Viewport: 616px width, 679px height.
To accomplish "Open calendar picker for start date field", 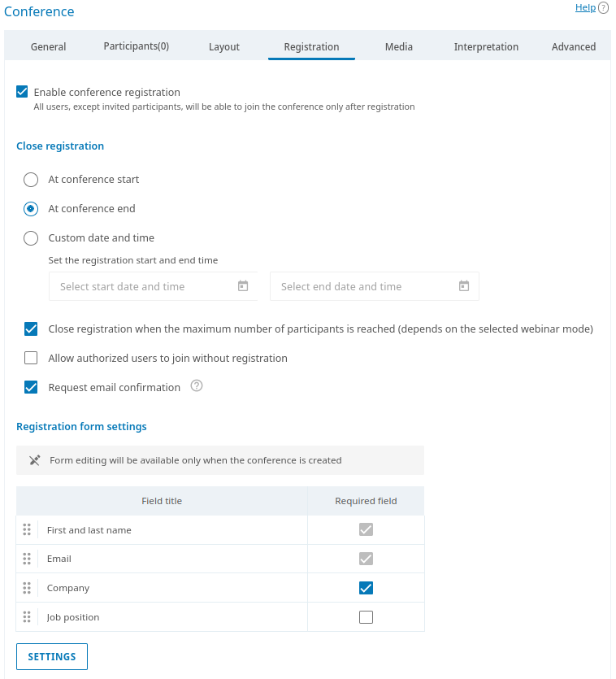I will 242,286.
